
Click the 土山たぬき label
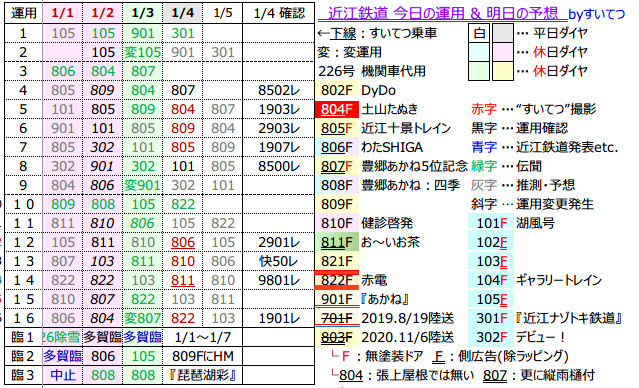(x=390, y=109)
